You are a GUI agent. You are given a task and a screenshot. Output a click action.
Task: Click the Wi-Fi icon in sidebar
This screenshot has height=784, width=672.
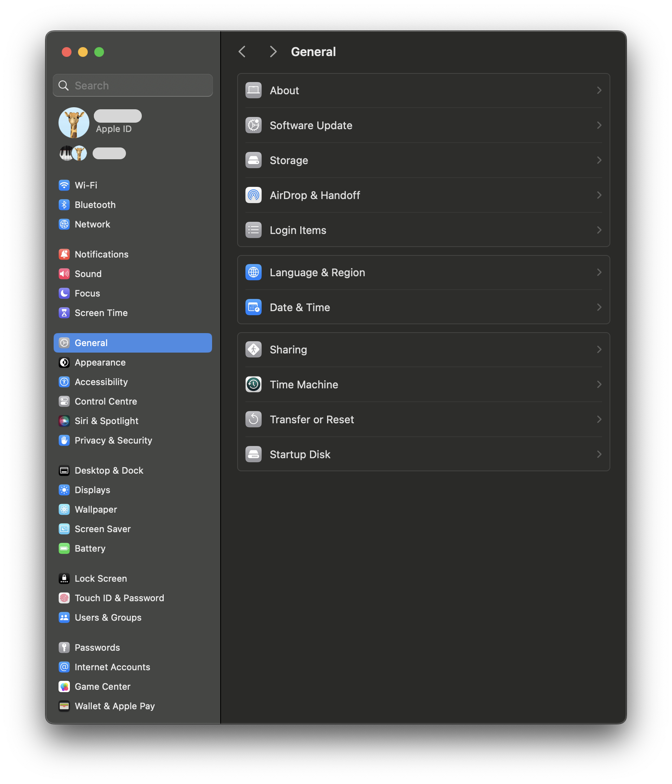[64, 185]
